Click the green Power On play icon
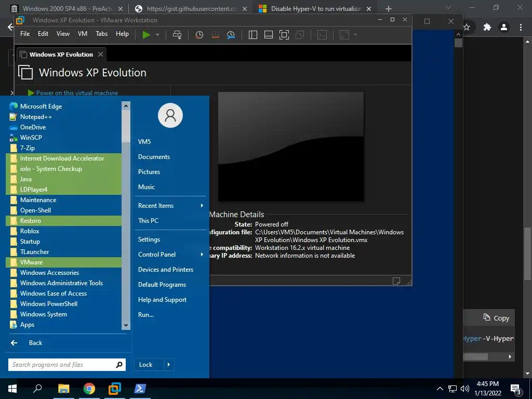This screenshot has height=399, width=532. click(146, 35)
